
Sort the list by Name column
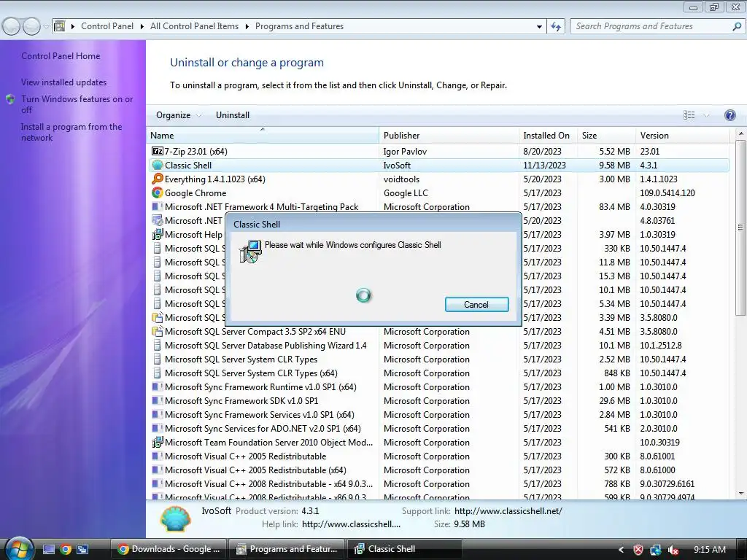[263, 135]
